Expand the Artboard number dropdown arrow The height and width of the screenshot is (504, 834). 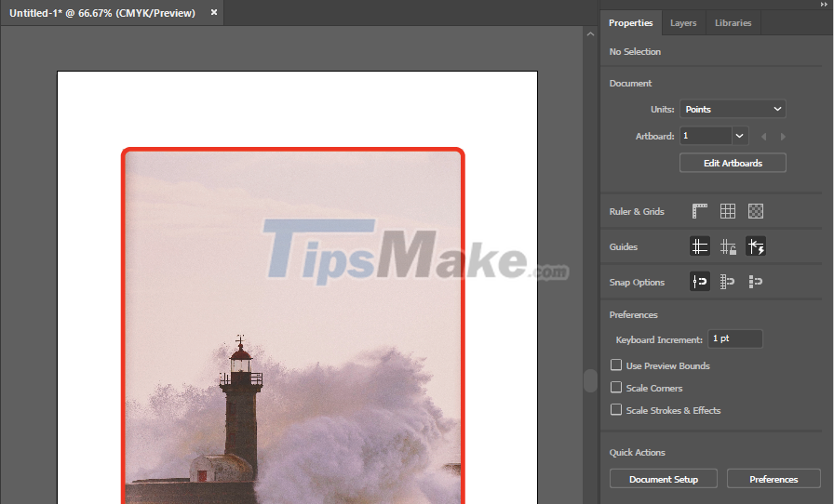[740, 136]
